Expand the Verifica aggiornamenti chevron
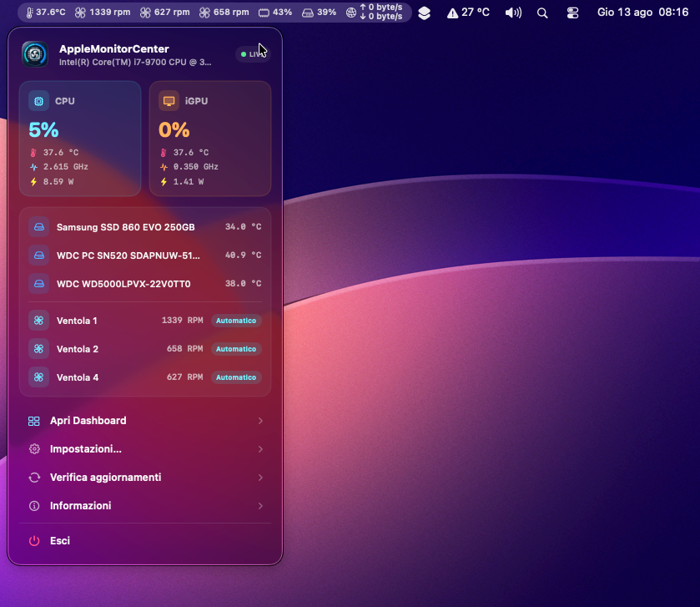This screenshot has height=607, width=700. (x=260, y=478)
